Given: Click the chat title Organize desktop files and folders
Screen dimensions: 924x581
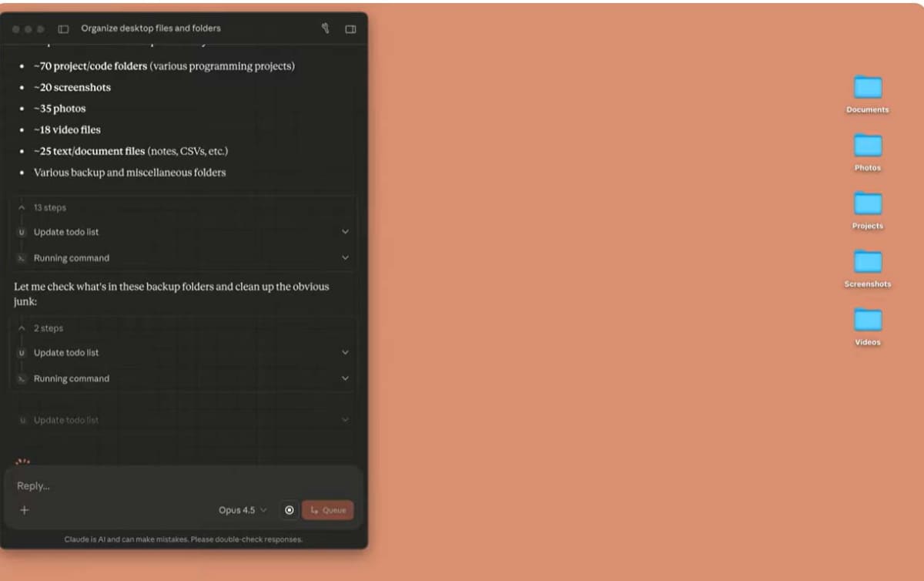Looking at the screenshot, I should pyautogui.click(x=151, y=29).
